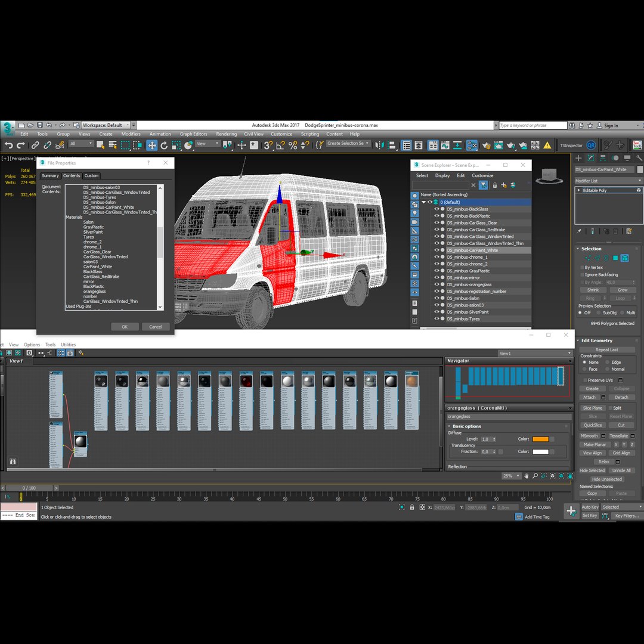The width and height of the screenshot is (644, 644).
Task: Activate the Select Object tool
Action: 101,144
